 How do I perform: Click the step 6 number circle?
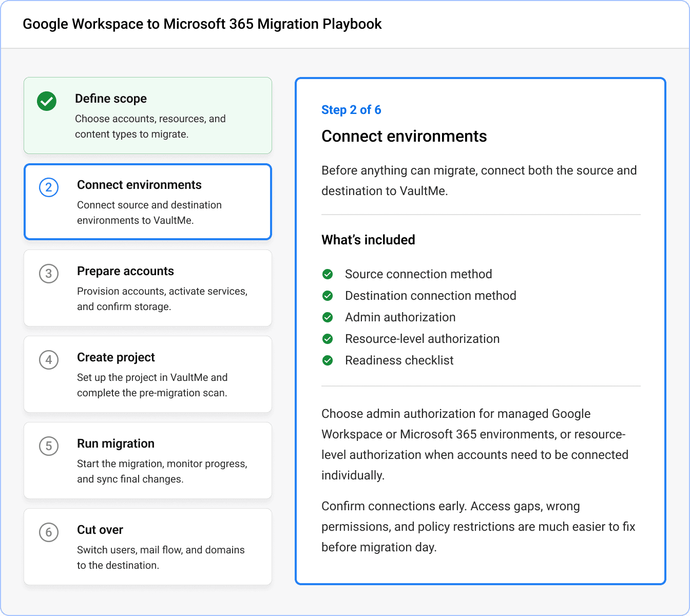point(49,532)
